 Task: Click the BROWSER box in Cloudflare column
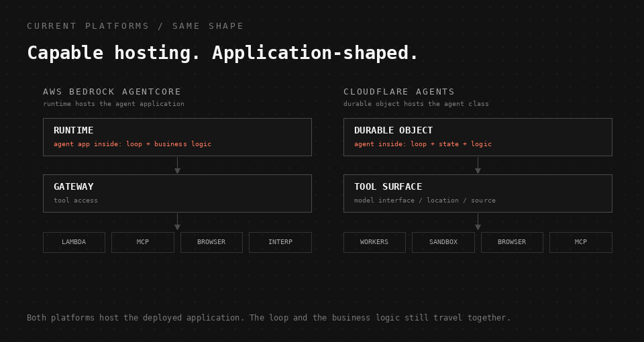(x=512, y=242)
